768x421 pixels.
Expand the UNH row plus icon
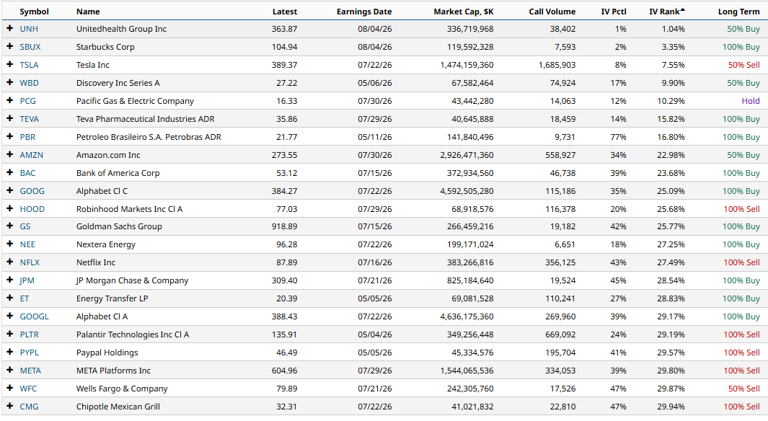(9, 28)
